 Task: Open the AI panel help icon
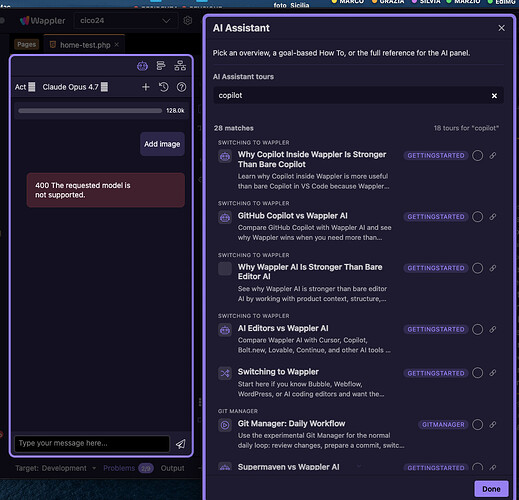[x=181, y=87]
